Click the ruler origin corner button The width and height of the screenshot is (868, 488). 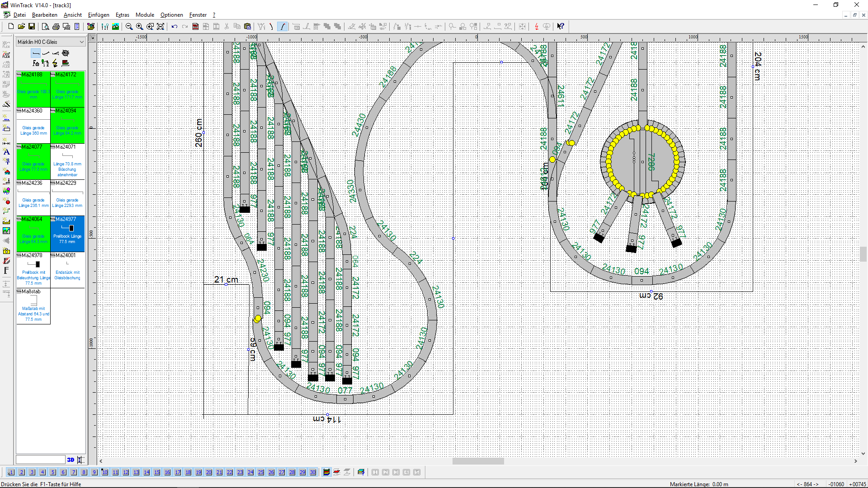92,38
